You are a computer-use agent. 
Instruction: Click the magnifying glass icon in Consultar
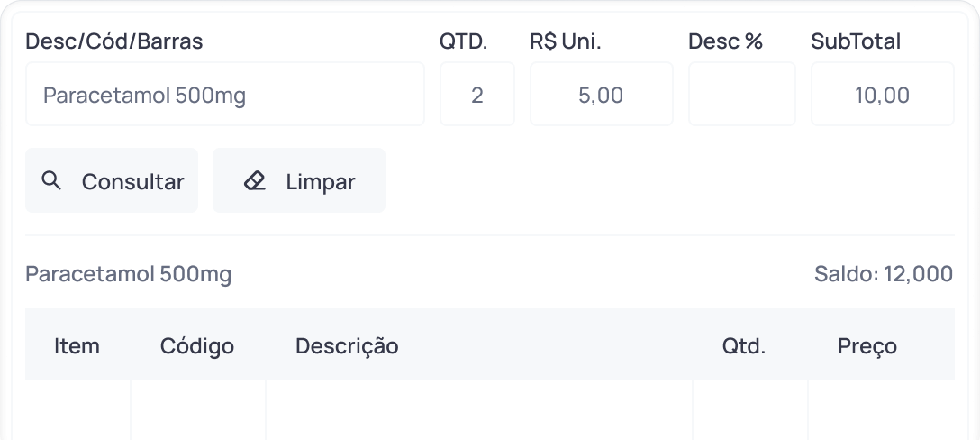(52, 181)
